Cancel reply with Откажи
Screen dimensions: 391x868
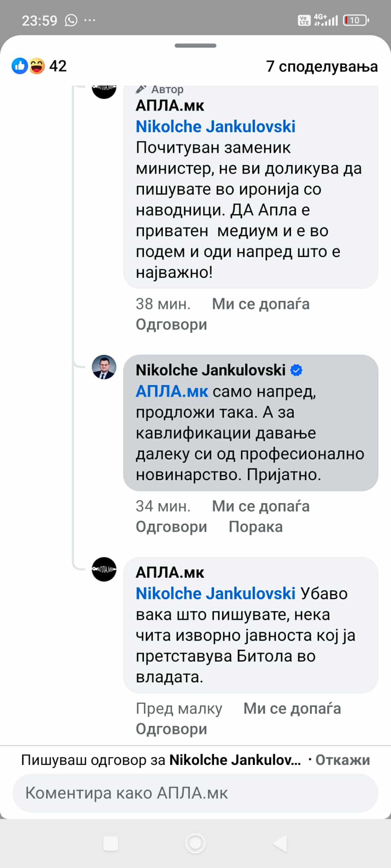pyautogui.click(x=342, y=760)
